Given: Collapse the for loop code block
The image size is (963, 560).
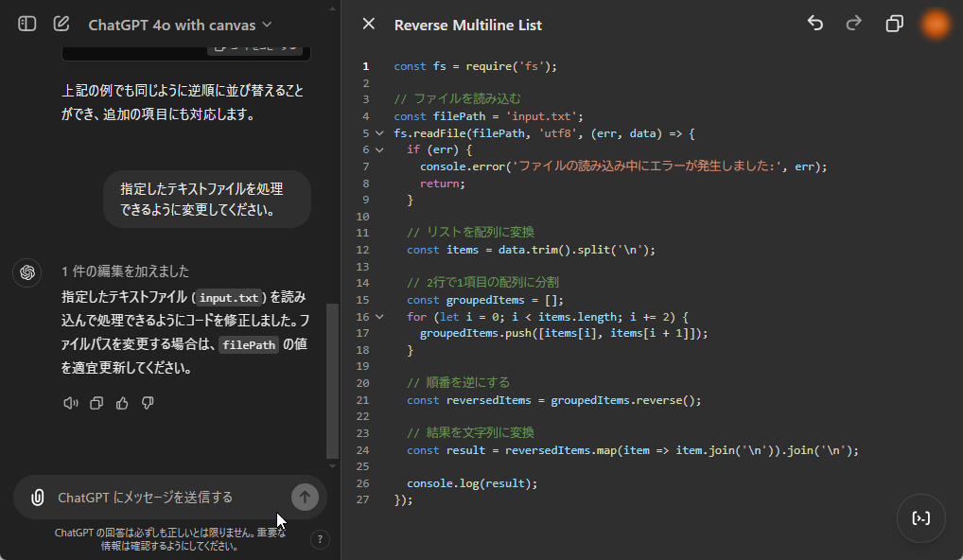Looking at the screenshot, I should tap(378, 317).
